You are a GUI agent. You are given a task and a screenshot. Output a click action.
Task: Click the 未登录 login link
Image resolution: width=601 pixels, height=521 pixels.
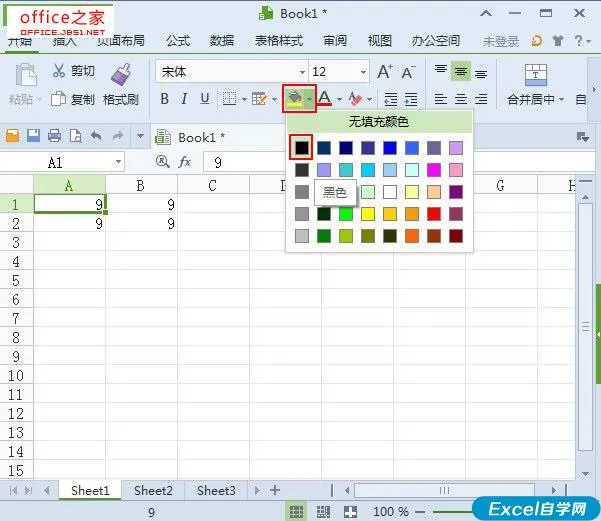501,41
